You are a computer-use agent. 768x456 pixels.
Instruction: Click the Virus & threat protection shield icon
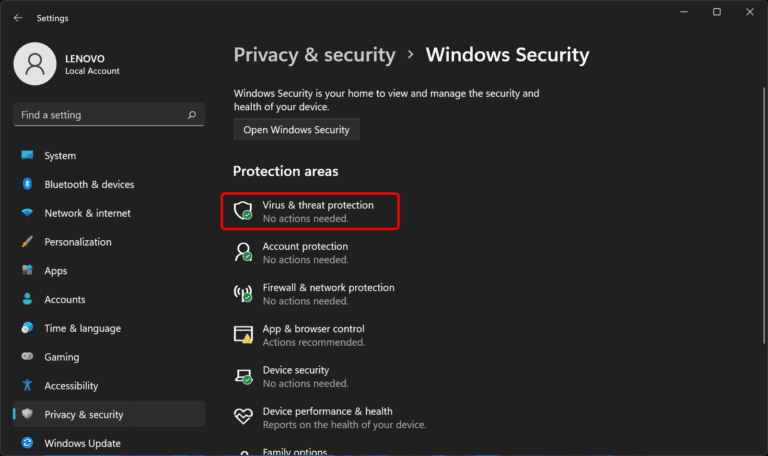(243, 211)
